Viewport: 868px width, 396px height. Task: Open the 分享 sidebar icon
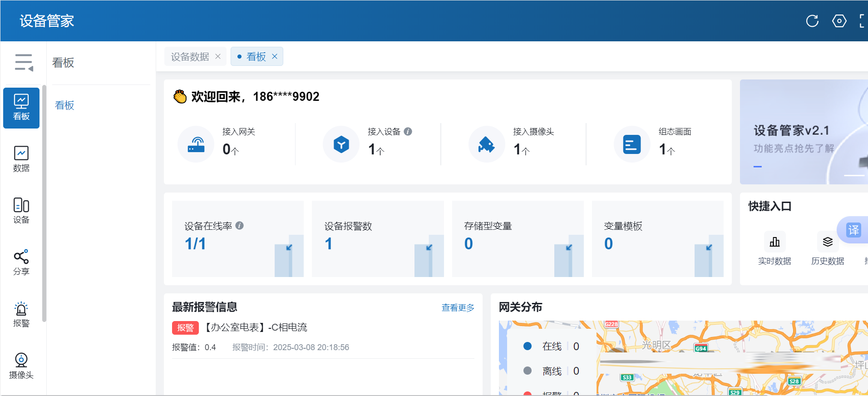click(21, 262)
